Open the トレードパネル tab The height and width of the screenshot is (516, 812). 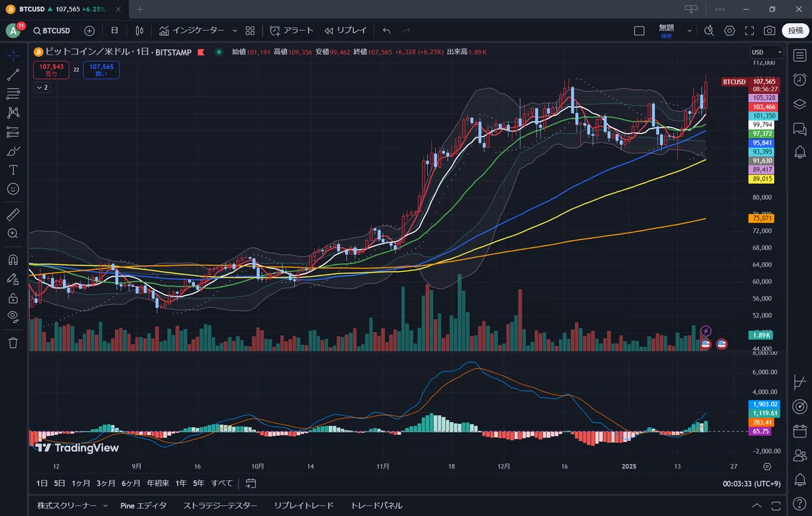pyautogui.click(x=376, y=505)
